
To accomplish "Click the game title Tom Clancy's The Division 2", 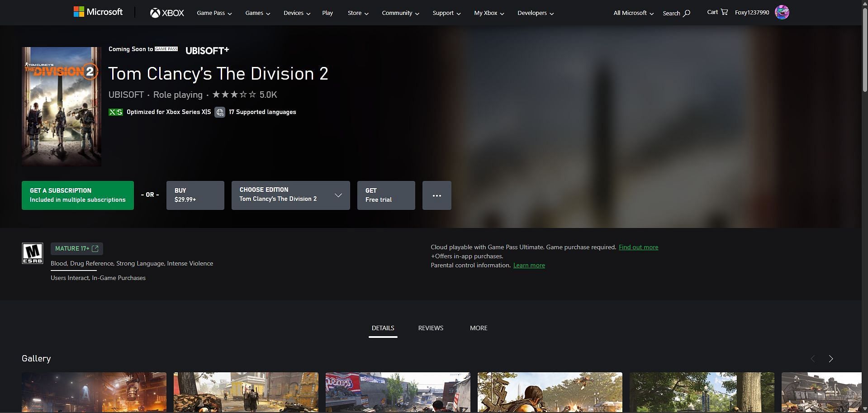I will click(218, 74).
